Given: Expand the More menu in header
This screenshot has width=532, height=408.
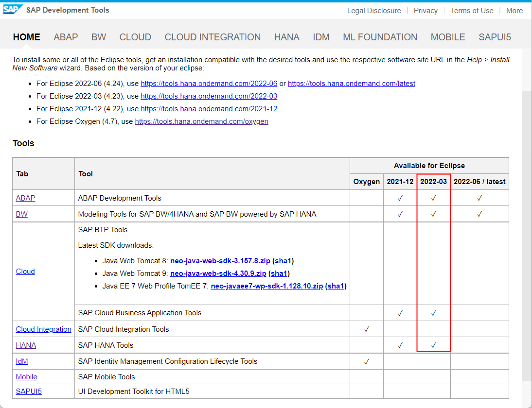Looking at the screenshot, I should [514, 11].
